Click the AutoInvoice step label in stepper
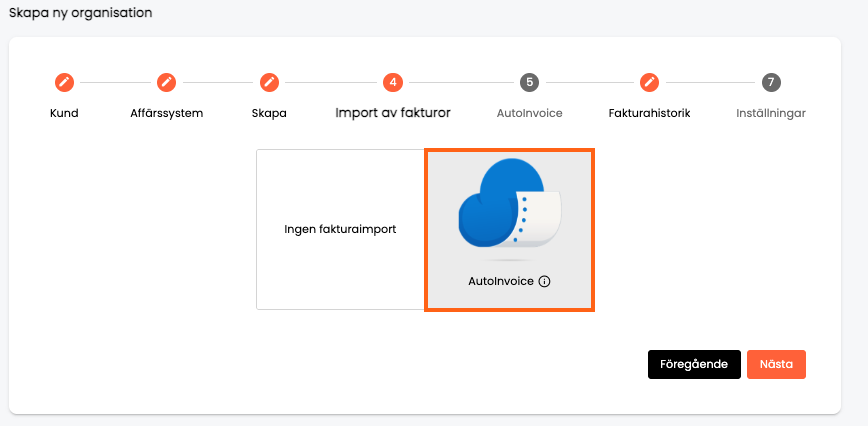Viewport: 868px width, 426px height. click(530, 113)
